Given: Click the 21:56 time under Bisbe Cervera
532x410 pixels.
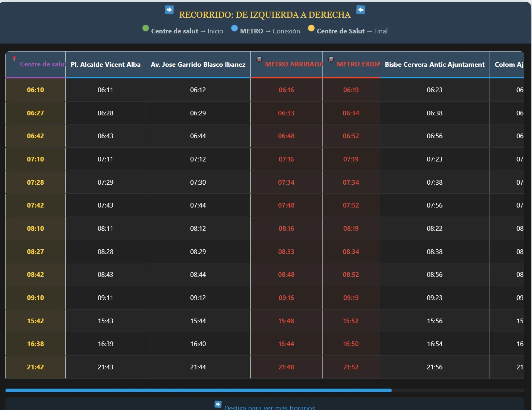Looking at the screenshot, I should 435,367.
